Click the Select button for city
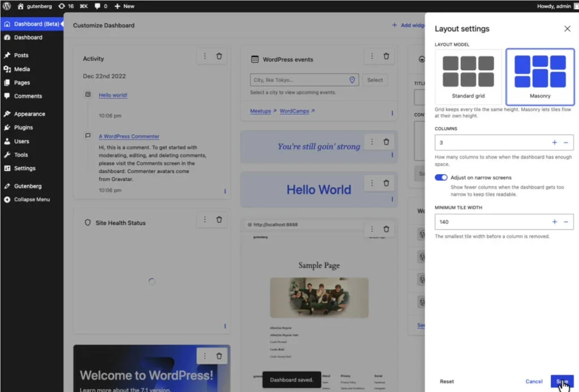The image size is (579, 392). [375, 80]
